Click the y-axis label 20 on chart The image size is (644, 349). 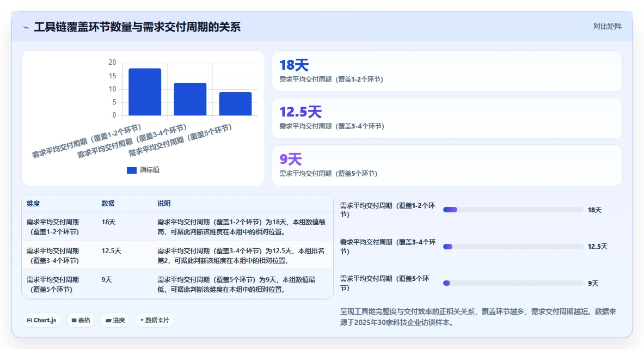[112, 63]
